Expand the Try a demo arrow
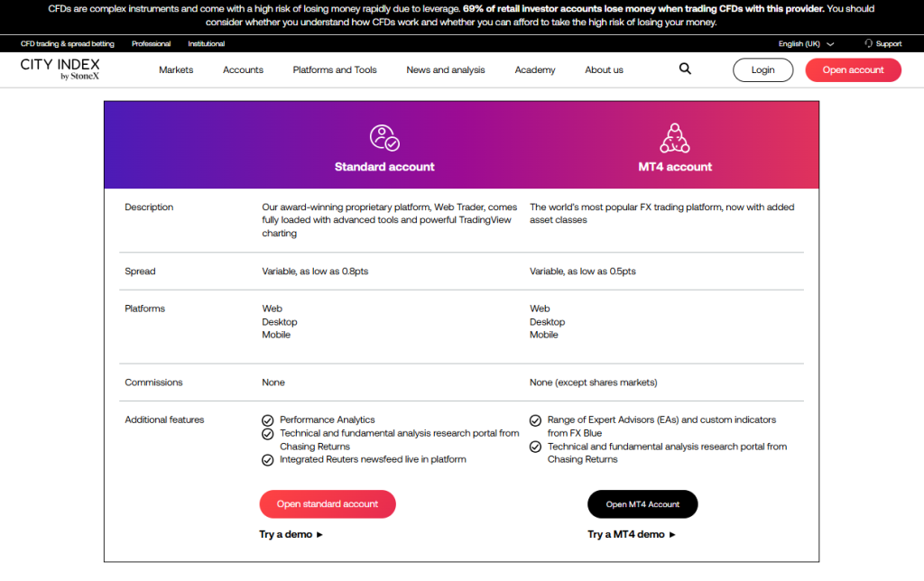 [x=319, y=534]
